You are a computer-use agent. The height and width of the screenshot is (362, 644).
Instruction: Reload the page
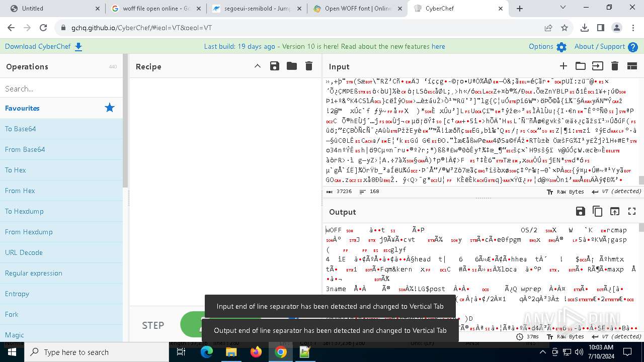43,28
